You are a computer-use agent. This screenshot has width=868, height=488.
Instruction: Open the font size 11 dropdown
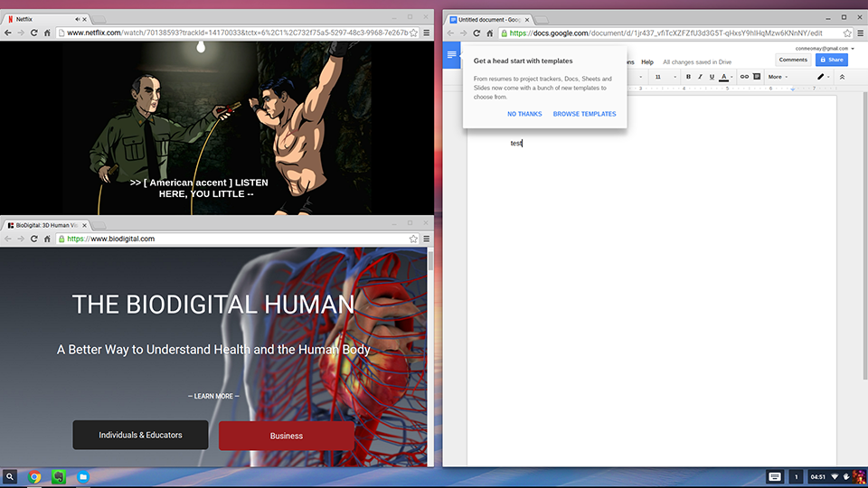pos(665,77)
